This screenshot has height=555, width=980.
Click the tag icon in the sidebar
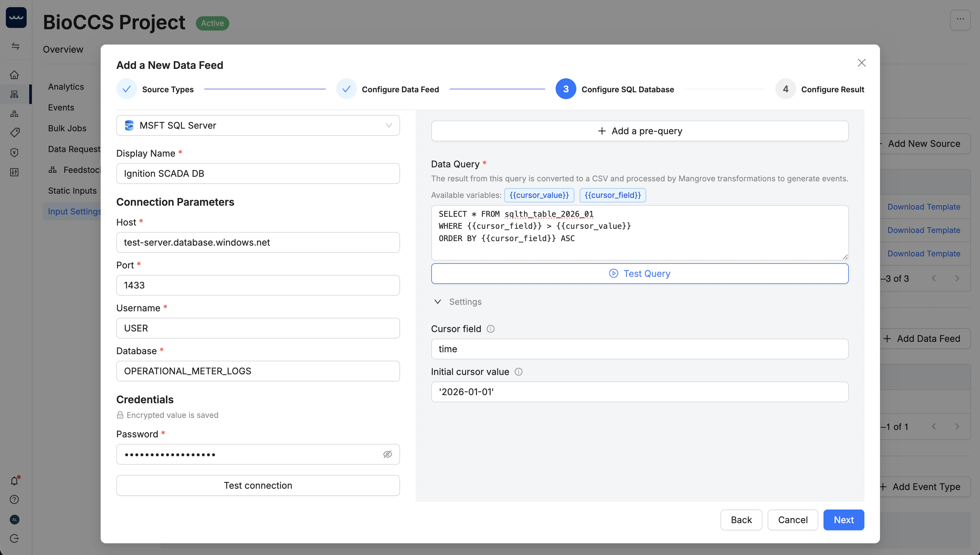tap(15, 132)
